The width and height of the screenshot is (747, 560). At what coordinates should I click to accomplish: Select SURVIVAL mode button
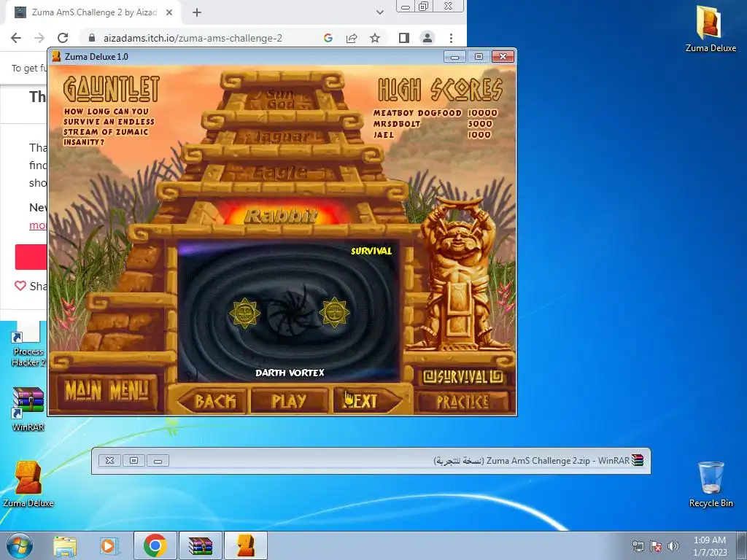tap(462, 377)
